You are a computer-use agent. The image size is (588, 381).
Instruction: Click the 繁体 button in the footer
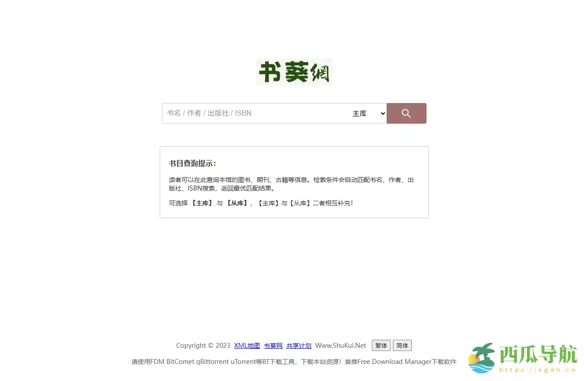pos(380,345)
